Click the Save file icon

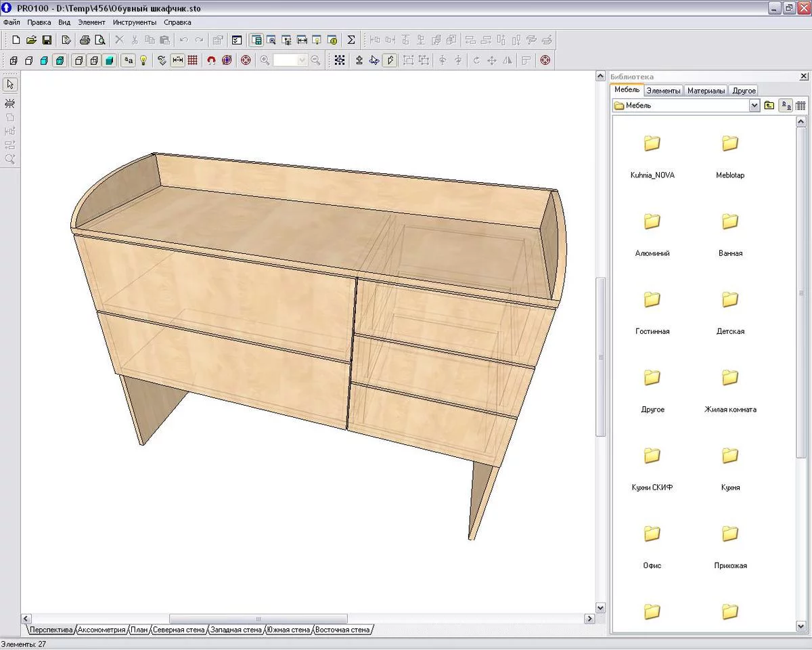[47, 40]
